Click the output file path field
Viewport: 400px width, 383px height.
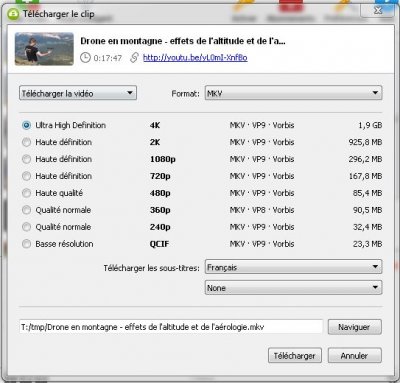click(171, 327)
